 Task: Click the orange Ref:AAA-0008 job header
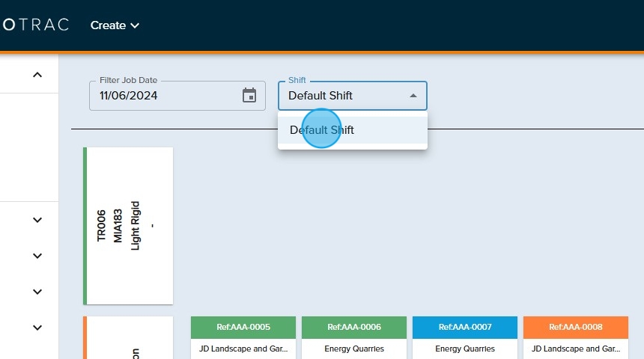point(576,327)
